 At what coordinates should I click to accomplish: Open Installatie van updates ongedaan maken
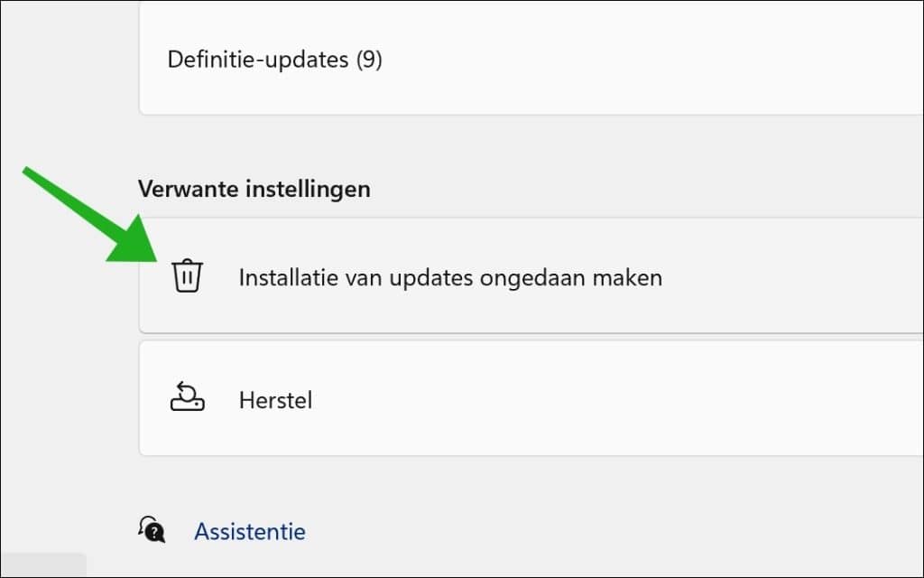coord(449,277)
